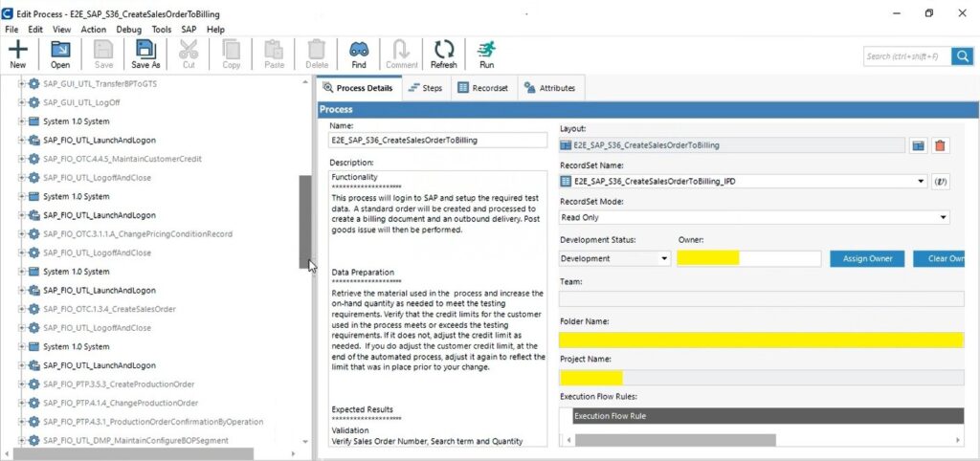The width and height of the screenshot is (980, 461).
Task: Open Find with binoculars icon
Action: click(359, 55)
